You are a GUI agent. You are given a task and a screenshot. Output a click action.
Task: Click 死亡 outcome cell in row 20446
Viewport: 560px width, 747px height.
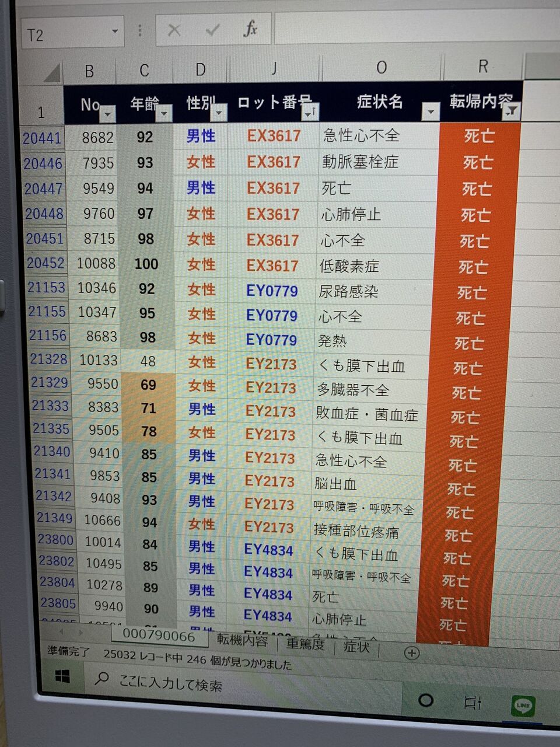(478, 162)
